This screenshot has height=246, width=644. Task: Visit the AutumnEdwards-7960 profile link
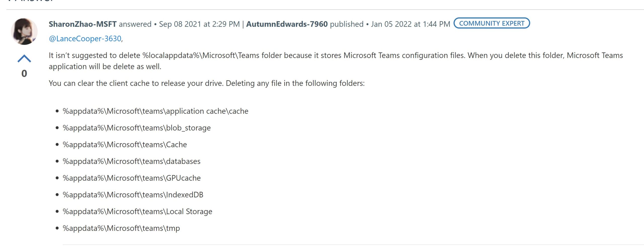[287, 24]
